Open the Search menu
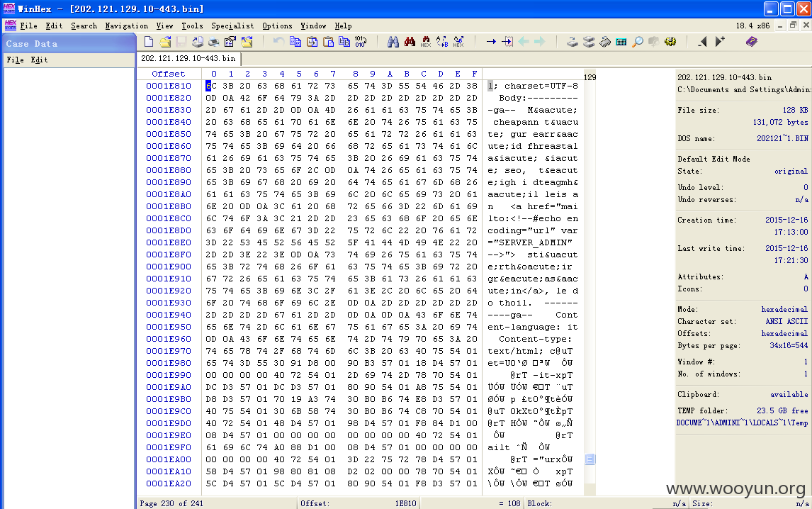 tap(84, 26)
